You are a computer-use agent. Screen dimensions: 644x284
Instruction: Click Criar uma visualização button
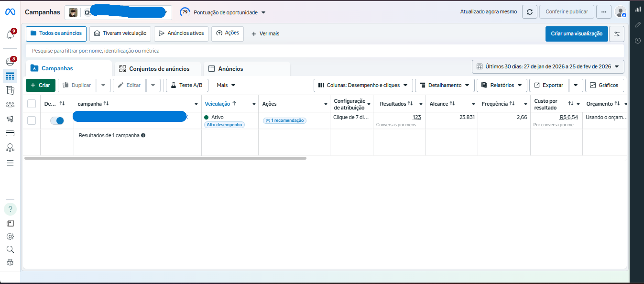point(577,34)
